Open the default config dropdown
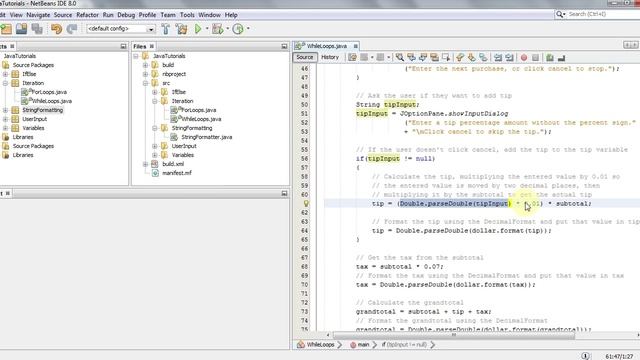Viewport: 640px width, 360px height. pos(151,29)
